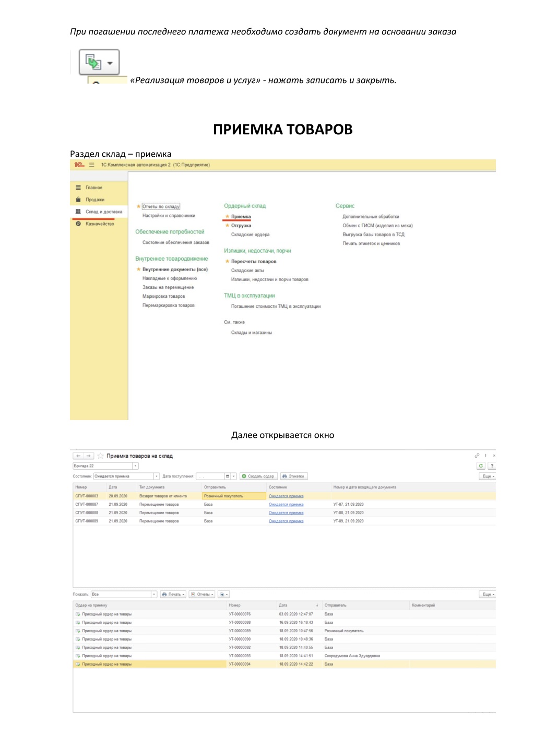Open Состояние обеспечения заказов link
Image resolution: width=534 pixels, height=756 pixels.
click(176, 242)
